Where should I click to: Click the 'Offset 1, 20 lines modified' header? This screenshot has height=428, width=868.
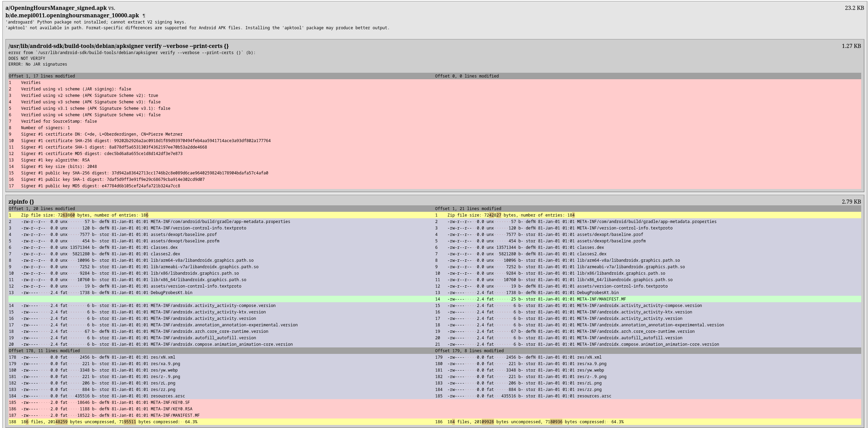pyautogui.click(x=42, y=209)
